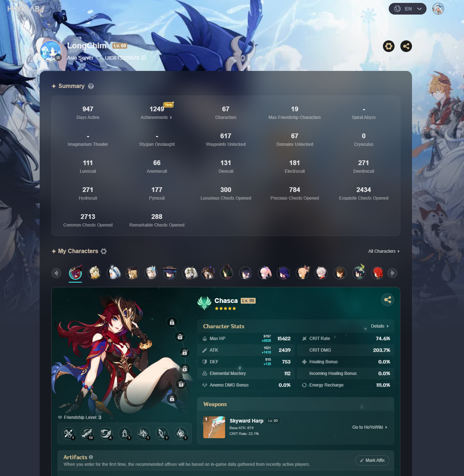Show next characters with right carousel arrow
The width and height of the screenshot is (464, 476).
coord(392,273)
